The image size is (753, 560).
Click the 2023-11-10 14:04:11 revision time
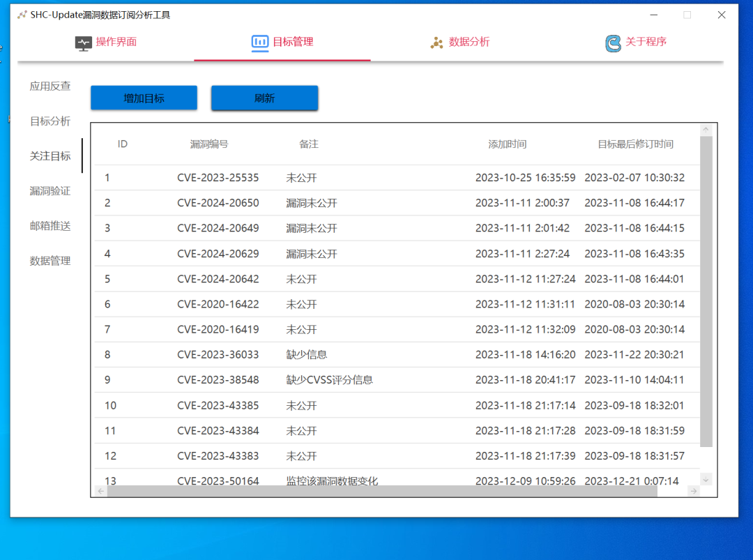[x=634, y=380]
